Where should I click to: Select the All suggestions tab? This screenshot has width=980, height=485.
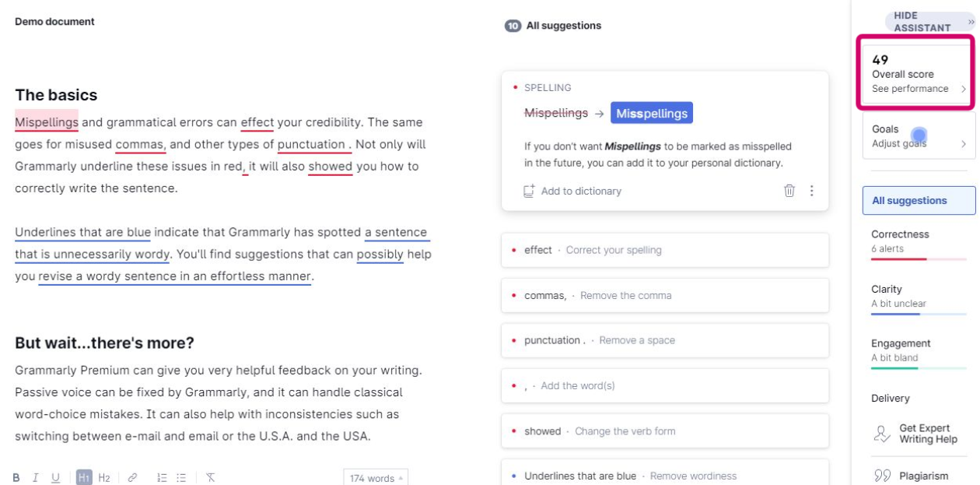[919, 200]
